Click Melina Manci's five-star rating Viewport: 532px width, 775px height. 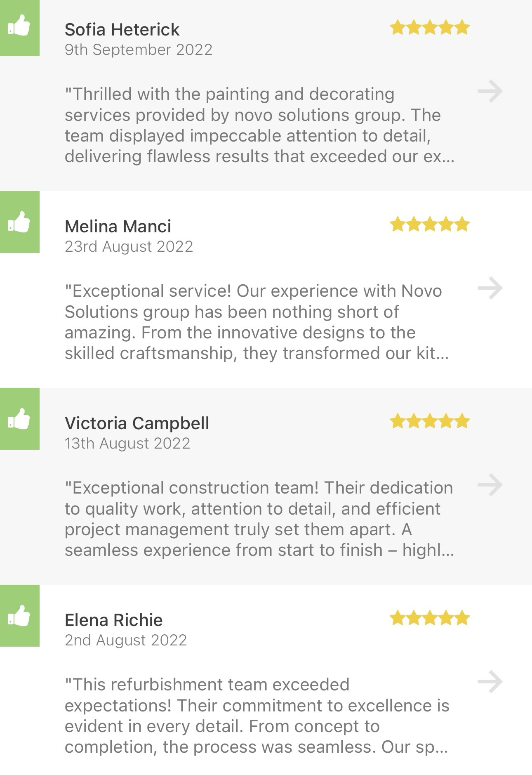429,224
